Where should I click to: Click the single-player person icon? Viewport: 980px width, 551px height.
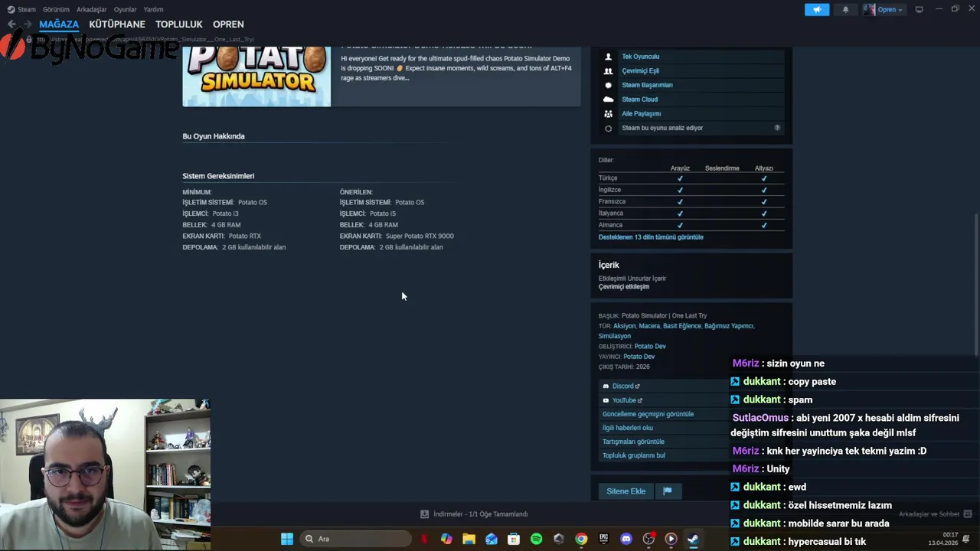coord(608,57)
